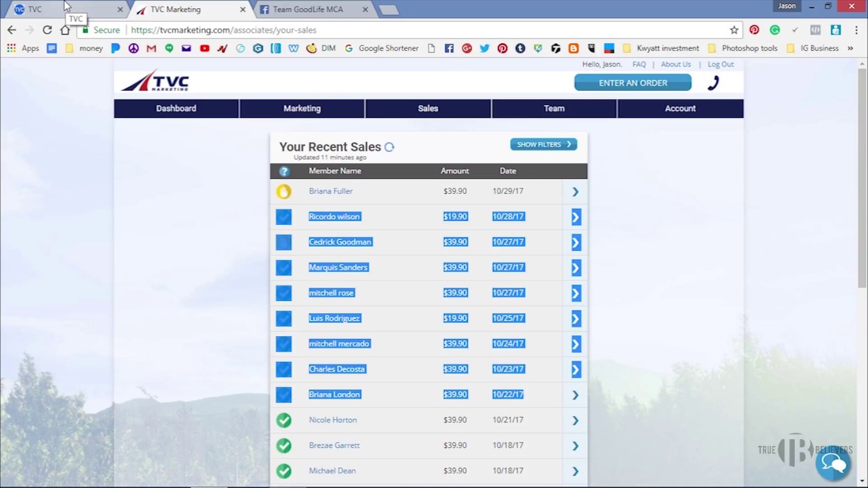
Task: Open the Gmail bookmark icon
Action: [x=151, y=48]
